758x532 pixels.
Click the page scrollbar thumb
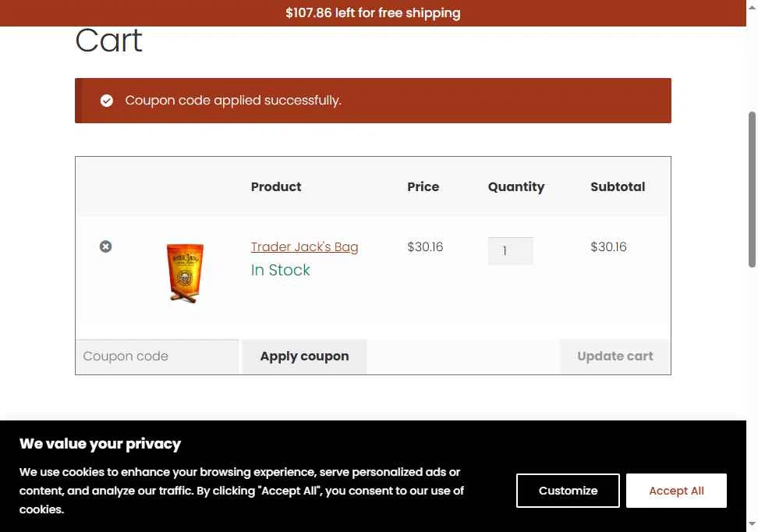click(752, 189)
